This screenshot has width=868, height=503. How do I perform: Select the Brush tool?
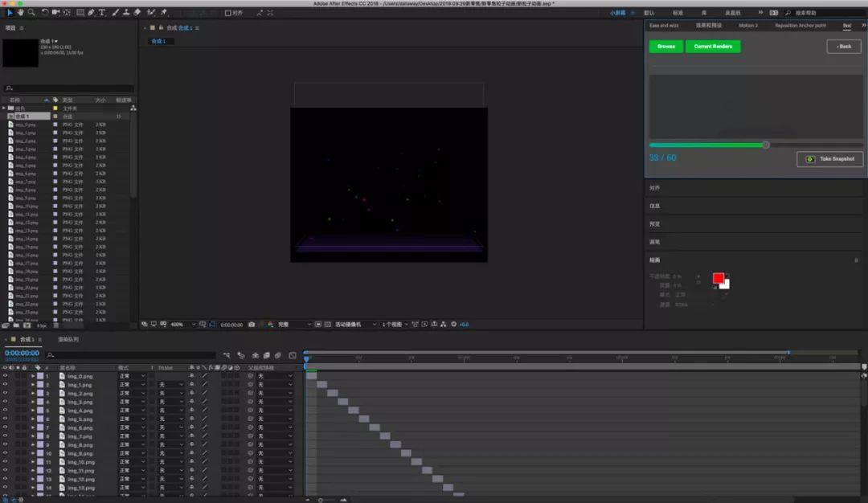click(116, 13)
